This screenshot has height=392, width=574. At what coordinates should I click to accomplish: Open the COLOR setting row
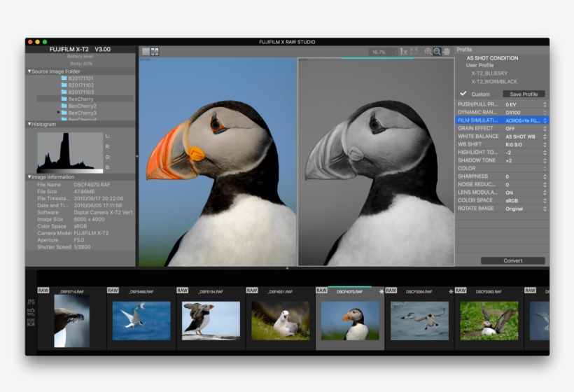click(502, 169)
